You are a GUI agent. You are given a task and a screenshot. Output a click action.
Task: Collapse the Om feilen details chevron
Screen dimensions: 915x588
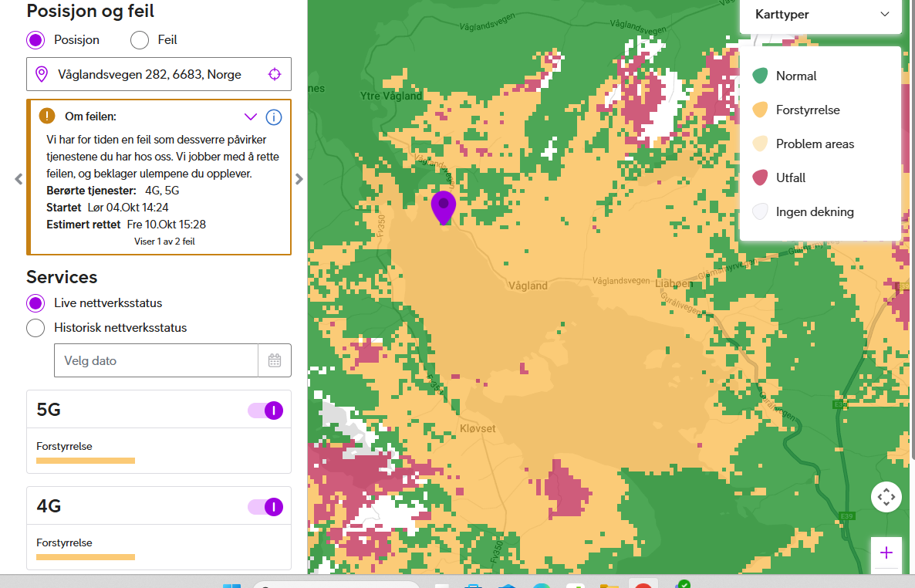click(250, 117)
